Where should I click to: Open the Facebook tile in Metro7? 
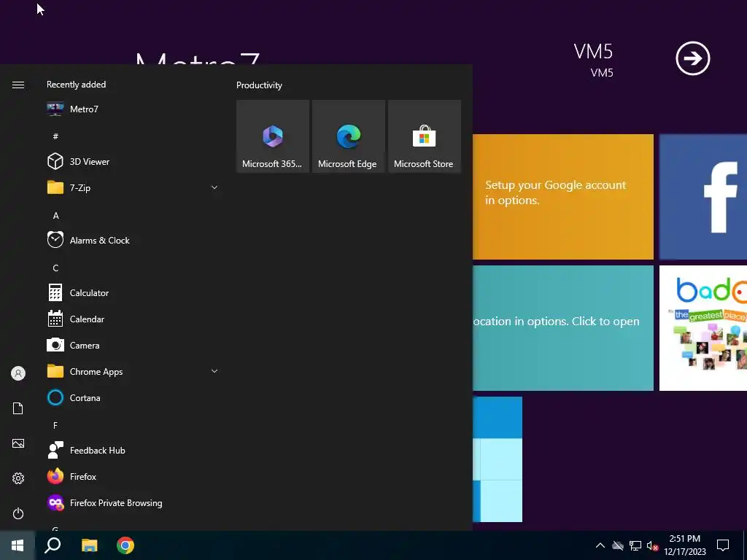pos(703,197)
